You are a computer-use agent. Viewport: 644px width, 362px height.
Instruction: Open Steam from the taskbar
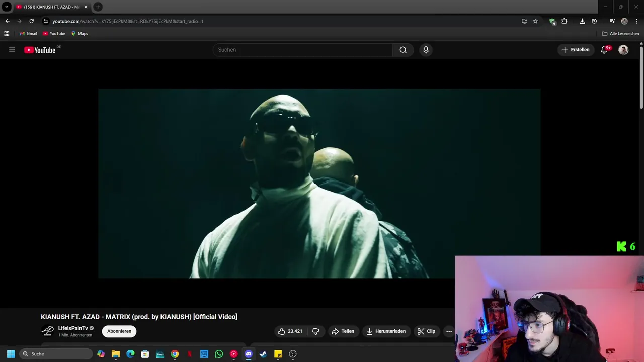[x=263, y=354]
